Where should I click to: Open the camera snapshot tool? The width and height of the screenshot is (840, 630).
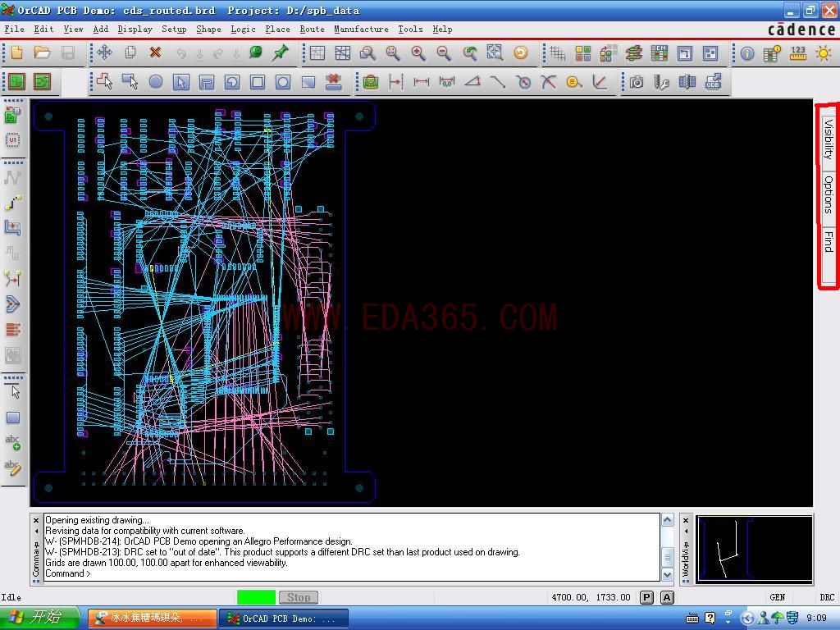(637, 82)
